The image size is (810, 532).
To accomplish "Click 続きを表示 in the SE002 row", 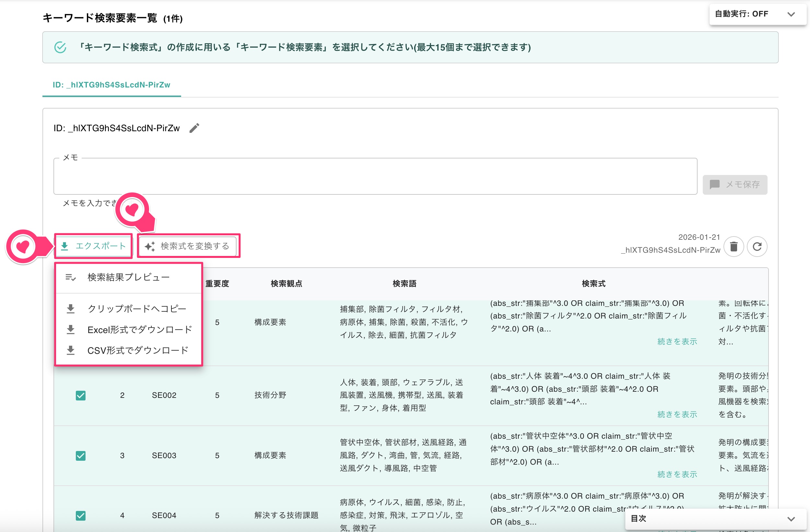I will click(677, 414).
